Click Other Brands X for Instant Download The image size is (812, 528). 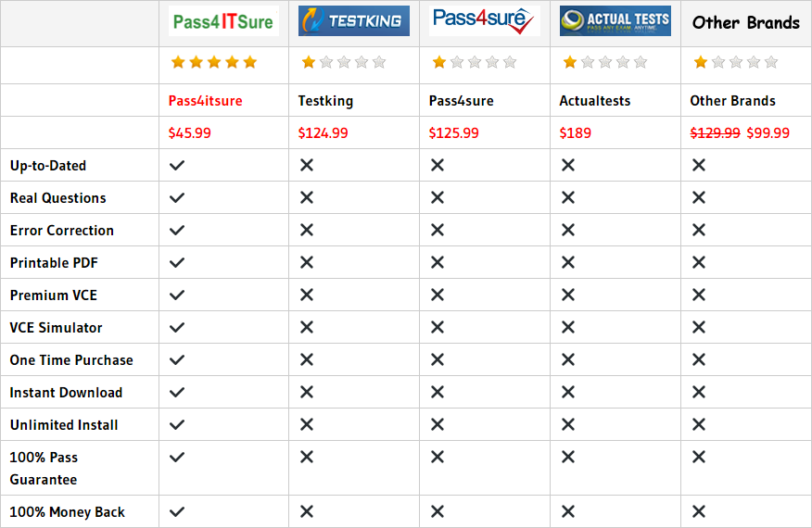coord(699,393)
